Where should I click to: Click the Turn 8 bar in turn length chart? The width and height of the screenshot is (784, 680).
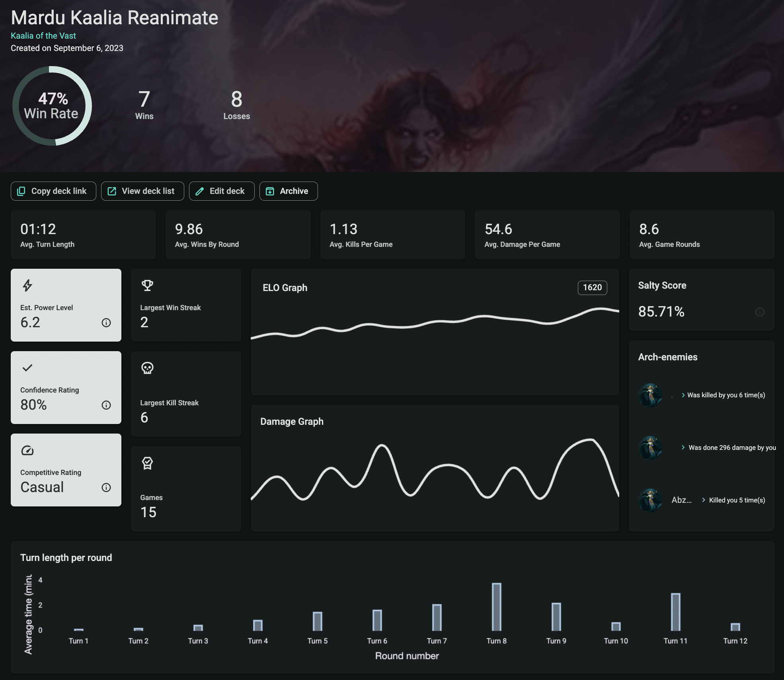click(x=496, y=607)
